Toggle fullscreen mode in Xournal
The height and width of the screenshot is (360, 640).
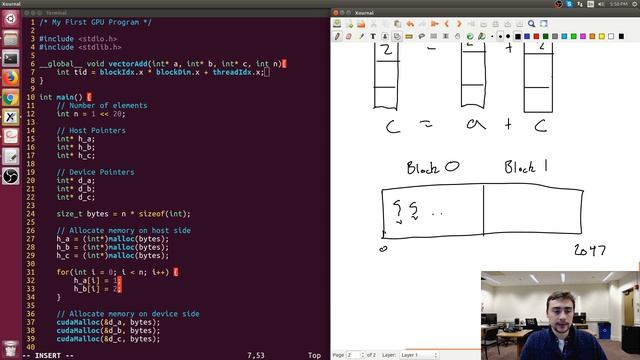tap(544, 24)
